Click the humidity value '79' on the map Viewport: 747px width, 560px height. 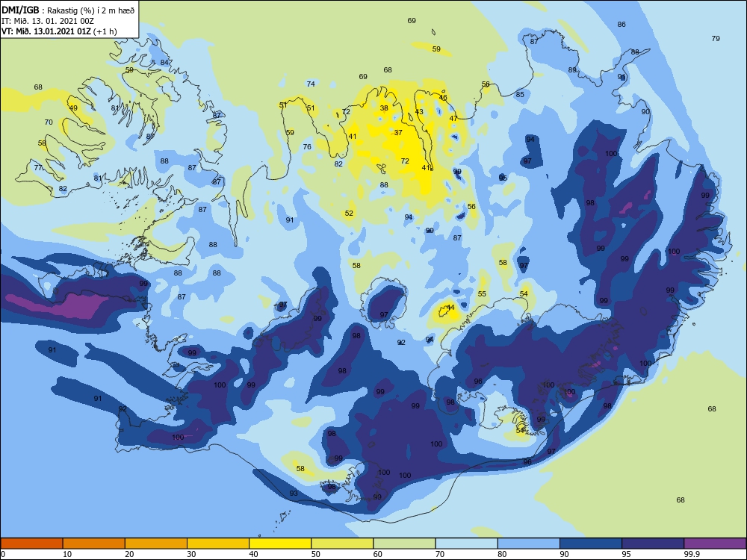click(716, 39)
